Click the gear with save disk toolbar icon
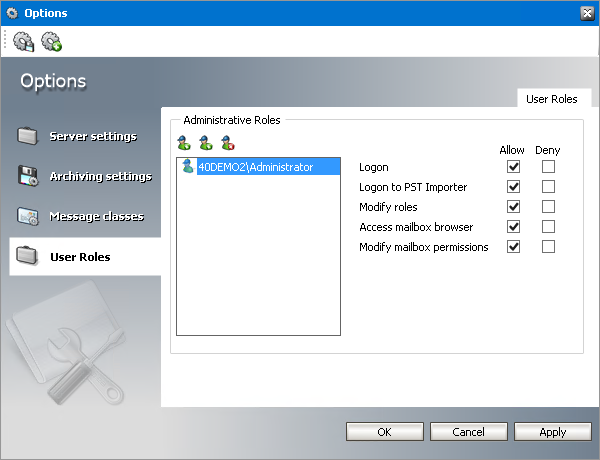The image size is (600, 460). click(x=24, y=41)
